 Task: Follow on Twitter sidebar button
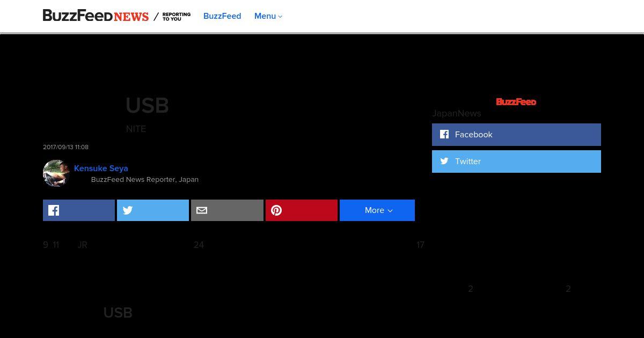516,161
